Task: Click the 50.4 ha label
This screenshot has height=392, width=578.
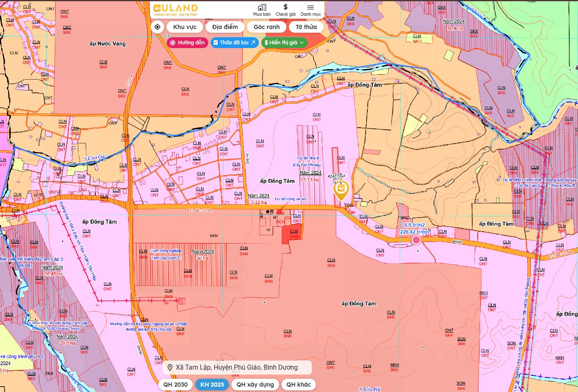Action: coord(455,28)
